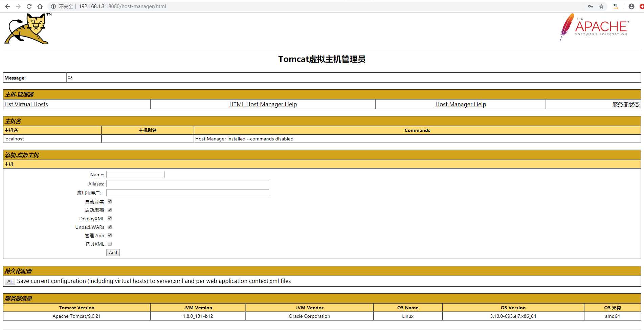Click the OS Version column header
Image resolution: width=644 pixels, height=332 pixels.
pos(513,308)
